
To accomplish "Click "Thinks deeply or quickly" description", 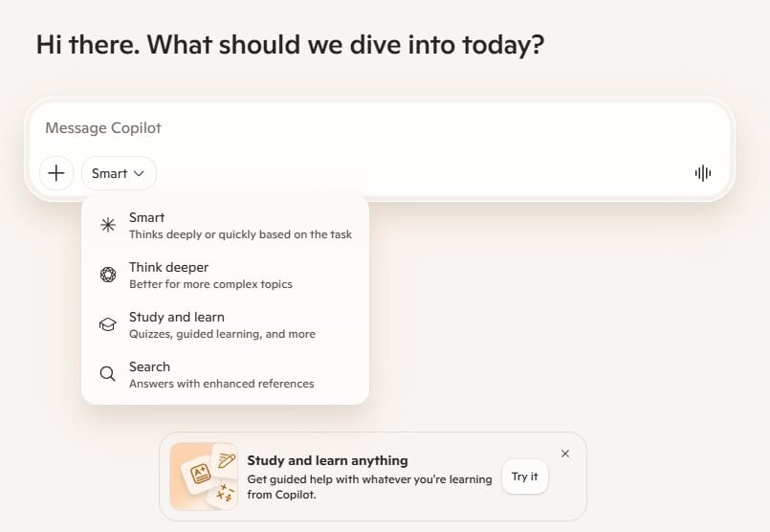I will tap(240, 234).
